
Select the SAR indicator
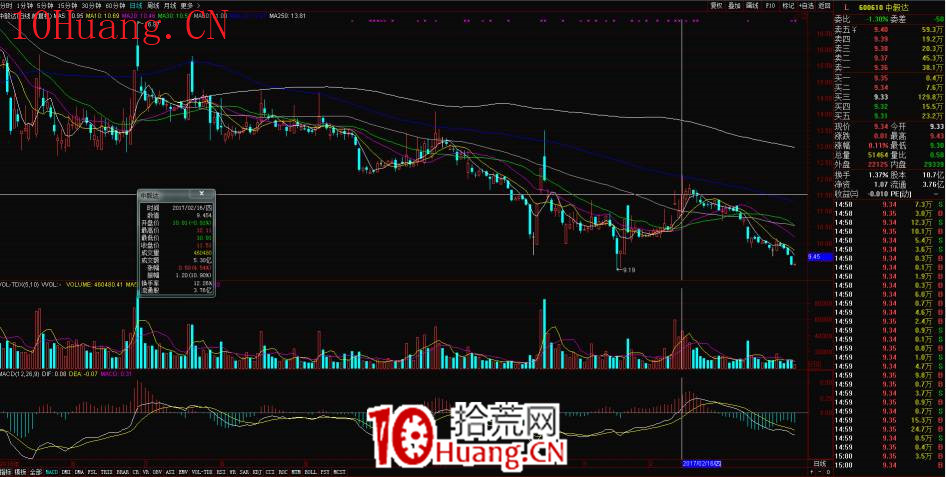click(x=244, y=471)
